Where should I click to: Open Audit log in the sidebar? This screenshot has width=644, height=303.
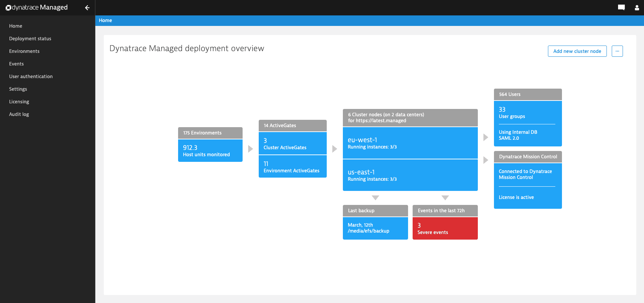coord(19,114)
